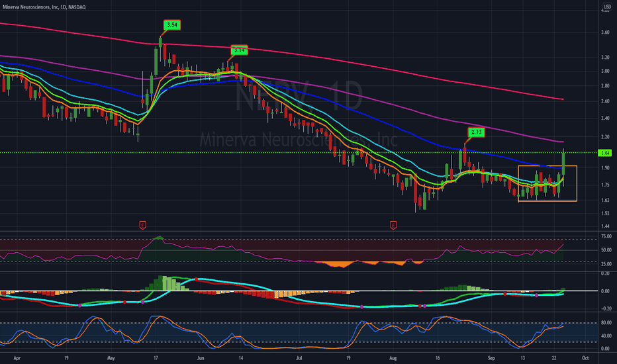The image size is (617, 364).
Task: Click the 3.60 price axis label
Action: (605, 32)
